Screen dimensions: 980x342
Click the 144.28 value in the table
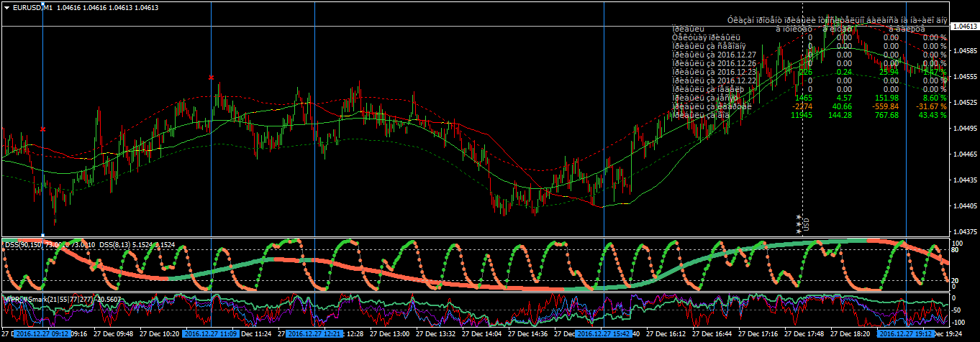tap(840, 115)
